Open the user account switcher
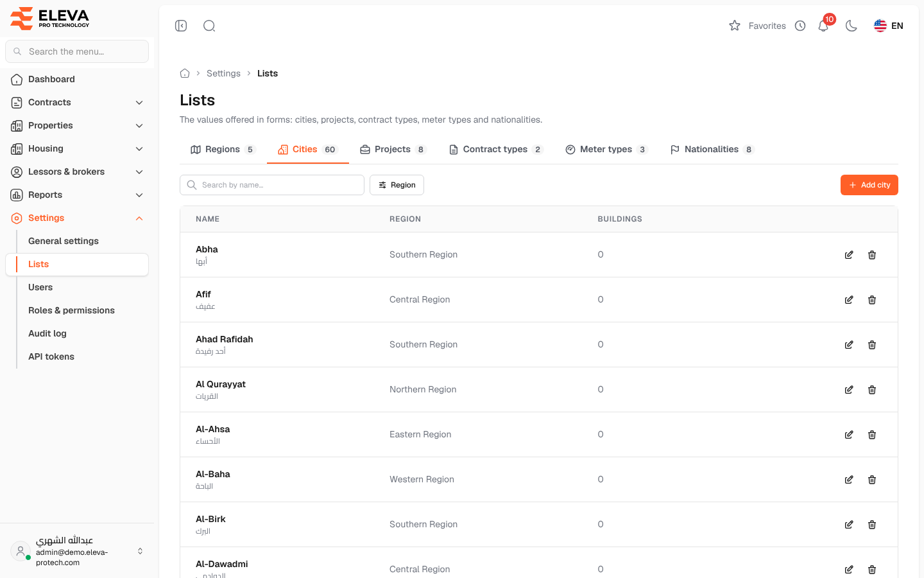This screenshot has height=578, width=924. 77,551
